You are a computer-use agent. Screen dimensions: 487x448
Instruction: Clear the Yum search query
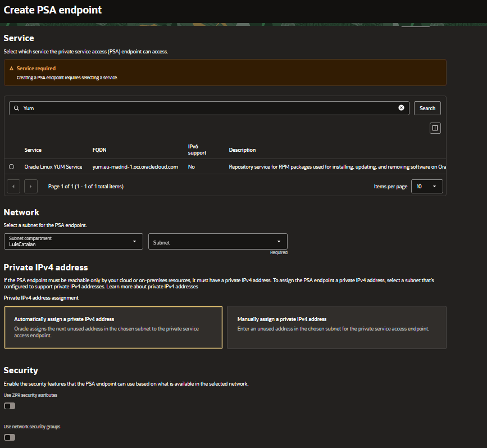tap(401, 108)
